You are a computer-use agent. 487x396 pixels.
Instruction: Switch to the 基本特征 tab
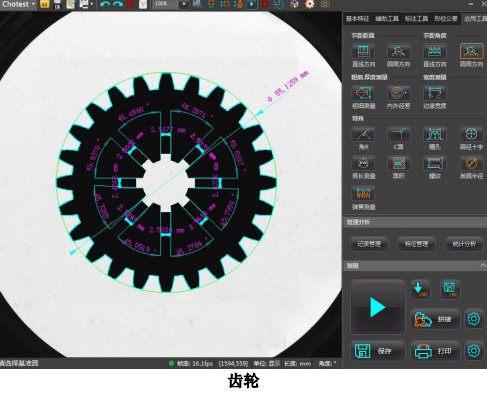357,19
